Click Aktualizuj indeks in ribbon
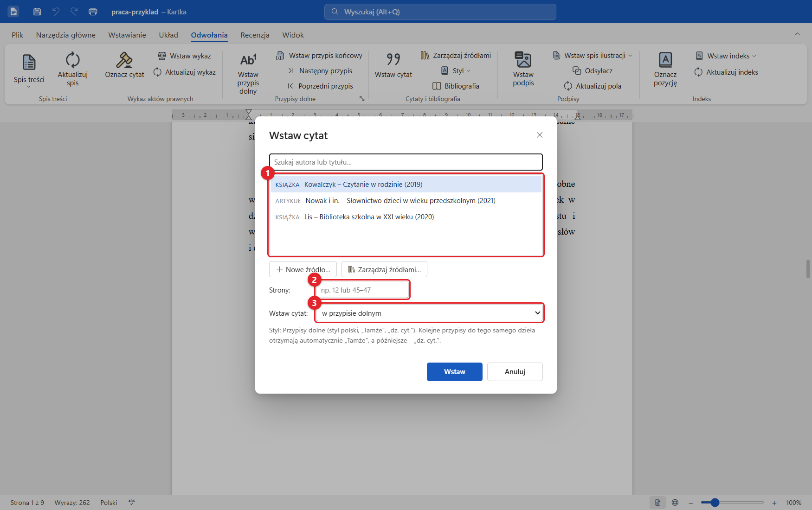 (726, 72)
